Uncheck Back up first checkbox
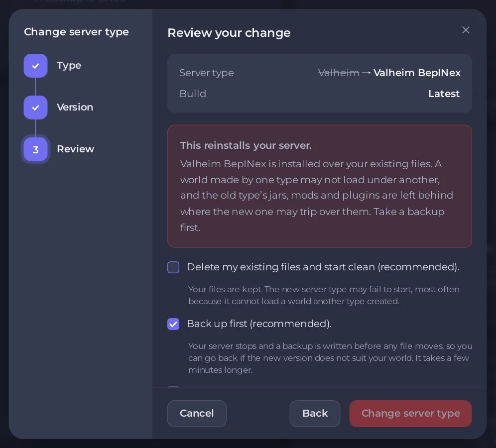 tap(173, 324)
